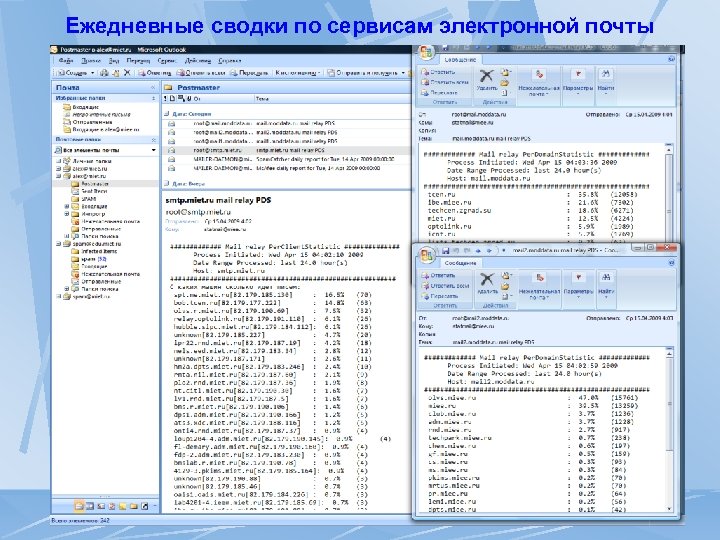Click Переслать in the upper message window ribbon
Screen dimensions: 720x540
439,92
